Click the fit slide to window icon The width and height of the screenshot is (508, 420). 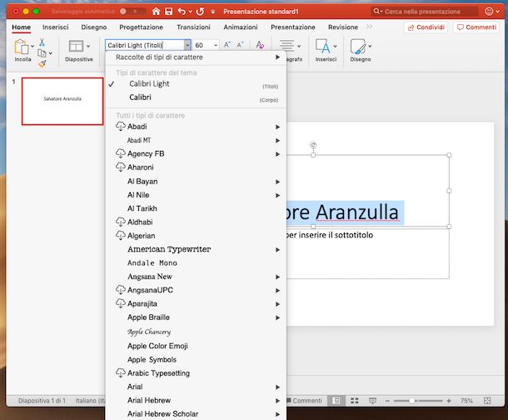(x=487, y=401)
